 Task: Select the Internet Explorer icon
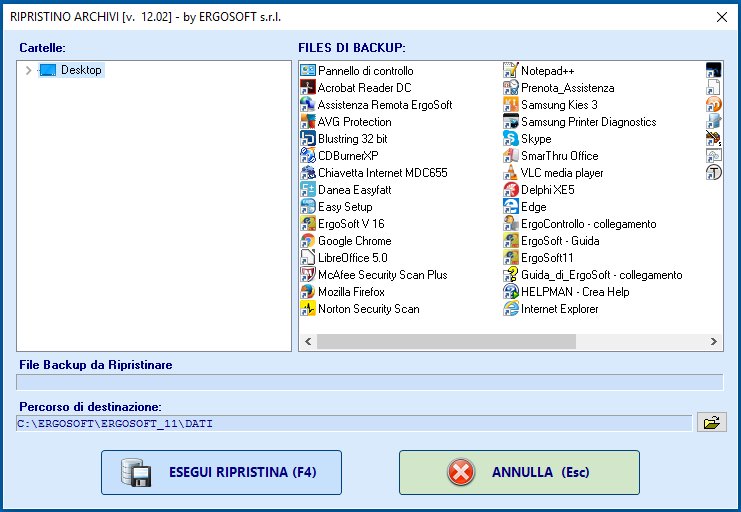coord(510,309)
